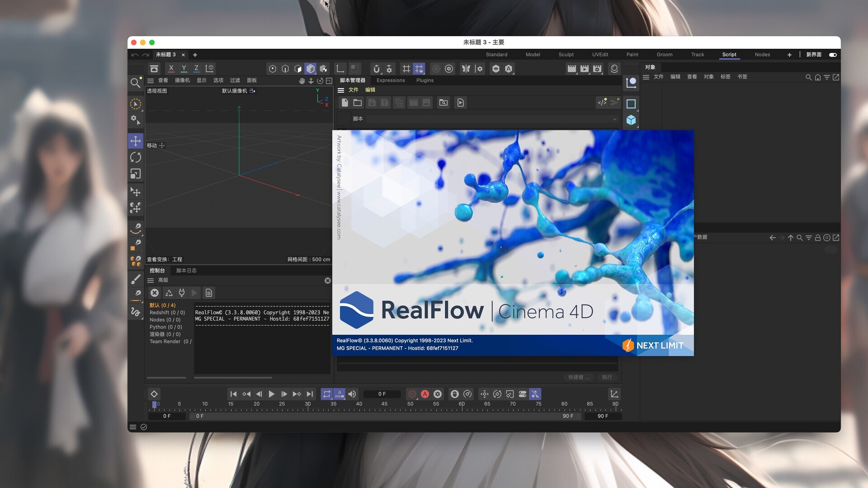The image size is (868, 488).
Task: Select polygons mode icon
Action: pos(298,69)
